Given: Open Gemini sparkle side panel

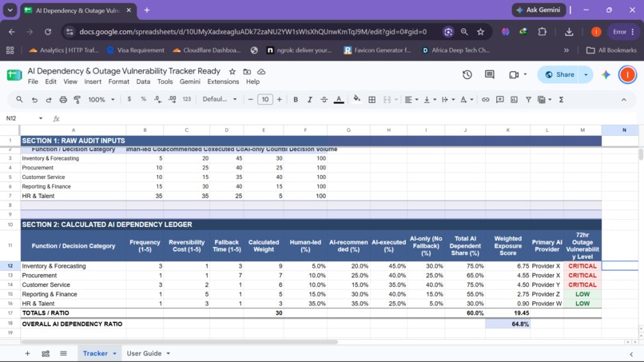Looking at the screenshot, I should pos(606,75).
